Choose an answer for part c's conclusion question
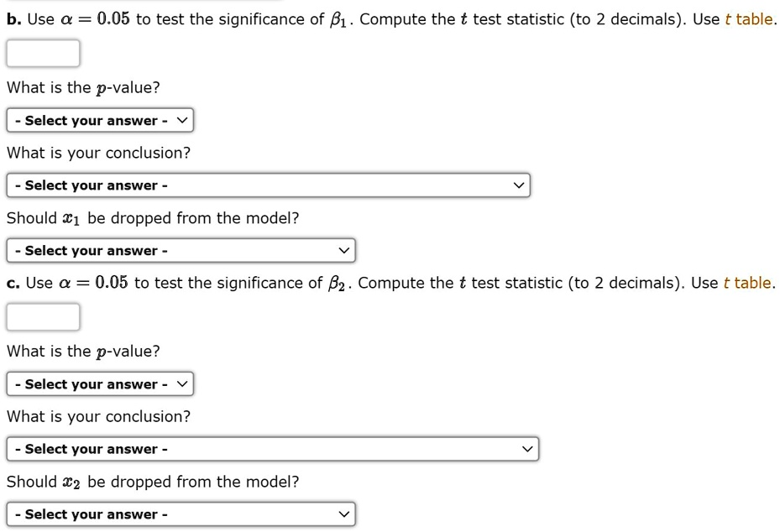 click(x=273, y=448)
